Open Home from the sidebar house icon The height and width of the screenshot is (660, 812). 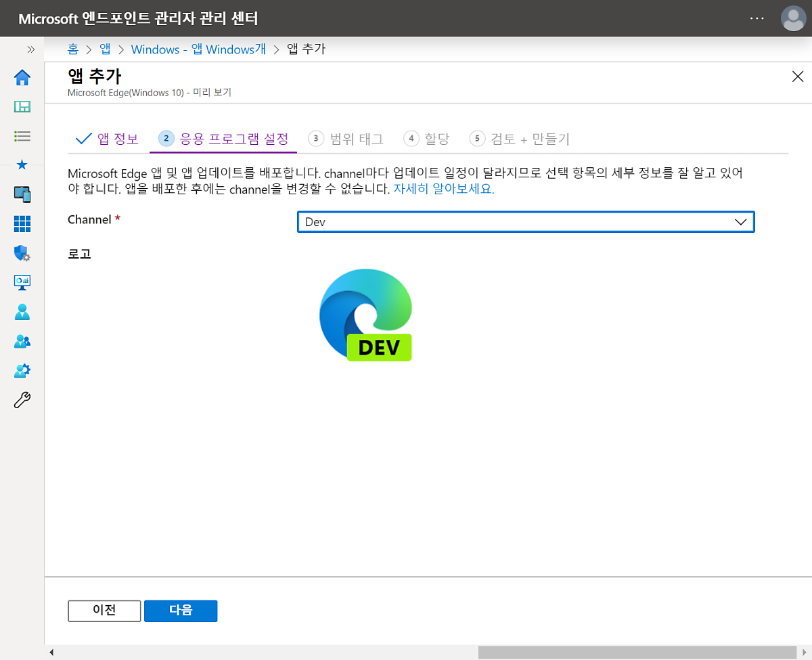point(22,78)
